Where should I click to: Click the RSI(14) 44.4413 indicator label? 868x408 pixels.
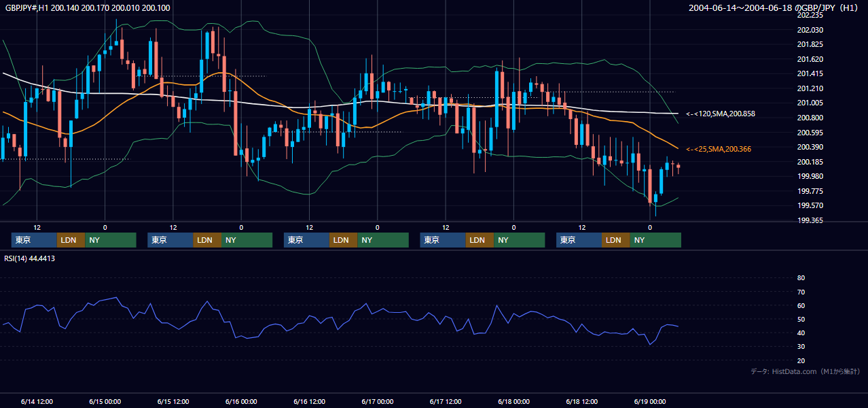click(x=30, y=258)
